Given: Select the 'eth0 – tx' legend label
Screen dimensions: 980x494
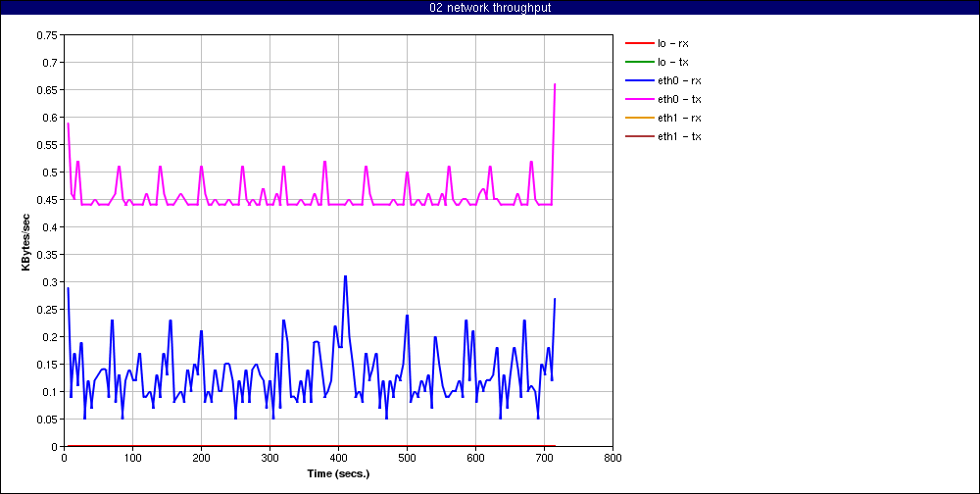Looking at the screenshot, I should (x=679, y=99).
